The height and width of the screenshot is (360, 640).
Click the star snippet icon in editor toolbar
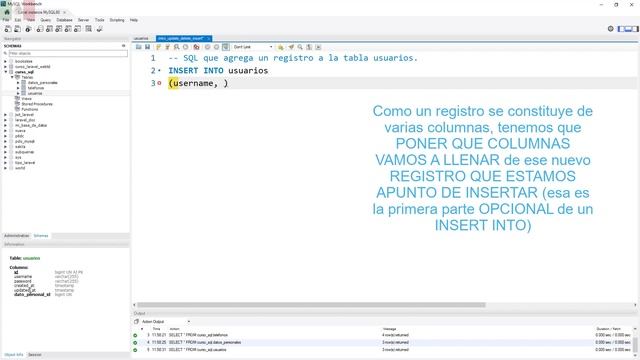281,47
